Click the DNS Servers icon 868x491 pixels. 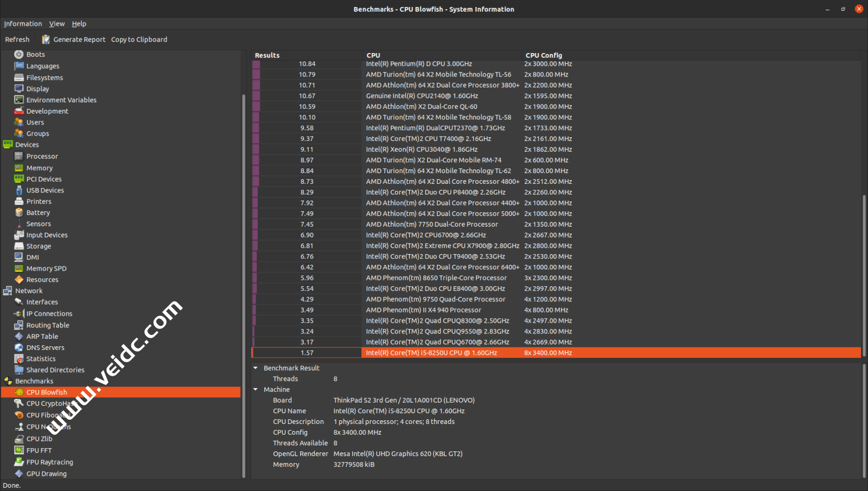point(19,348)
